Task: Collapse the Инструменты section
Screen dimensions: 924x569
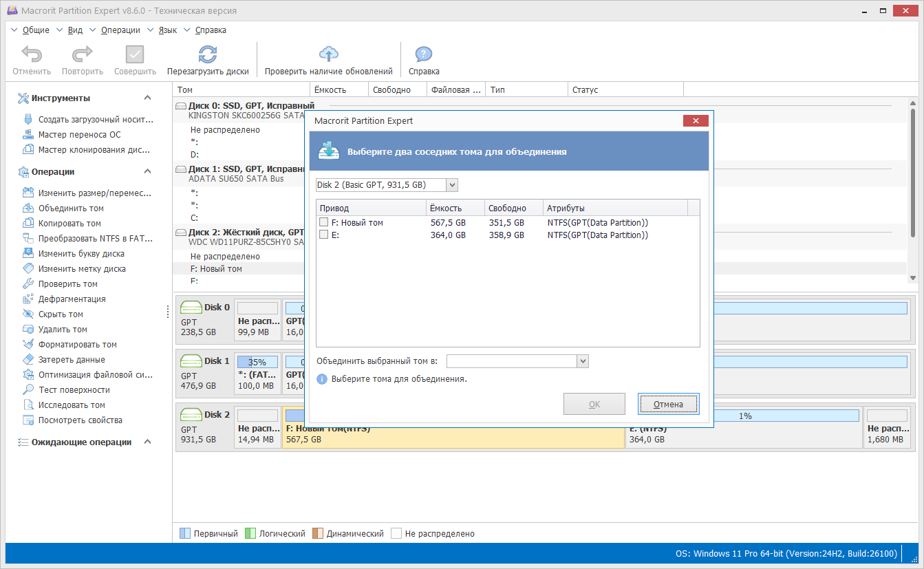Action: (147, 98)
